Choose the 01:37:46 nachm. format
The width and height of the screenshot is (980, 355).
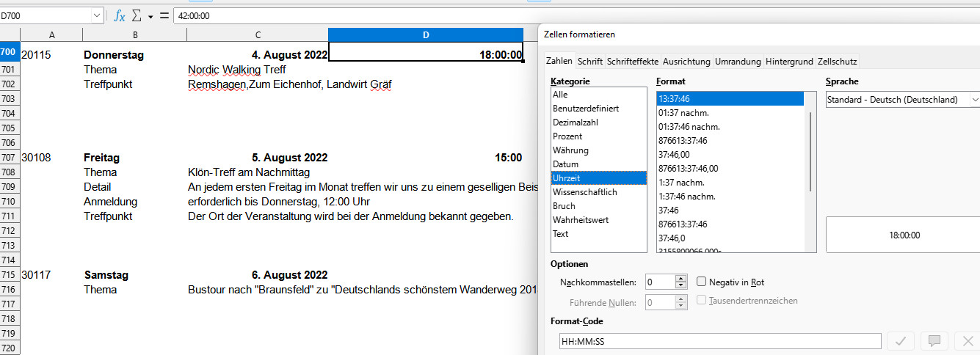(x=689, y=127)
